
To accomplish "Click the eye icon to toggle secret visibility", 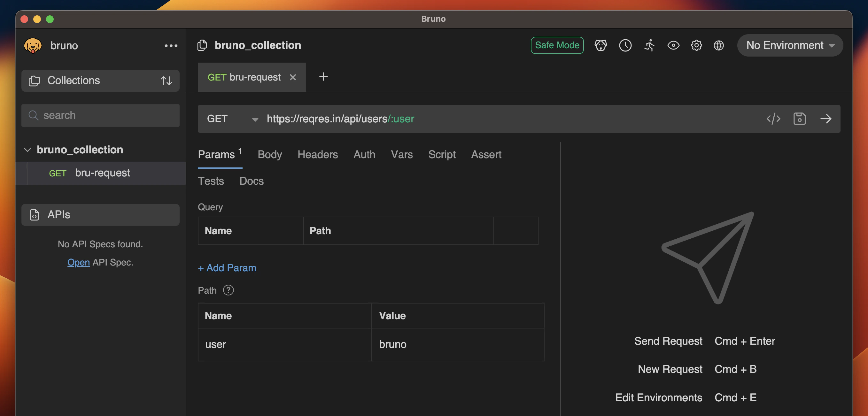I will pos(673,45).
